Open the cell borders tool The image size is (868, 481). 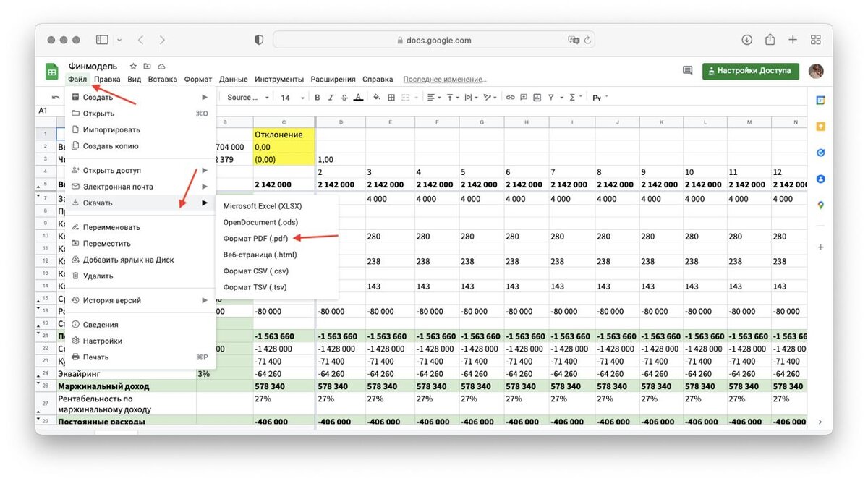[x=391, y=98]
